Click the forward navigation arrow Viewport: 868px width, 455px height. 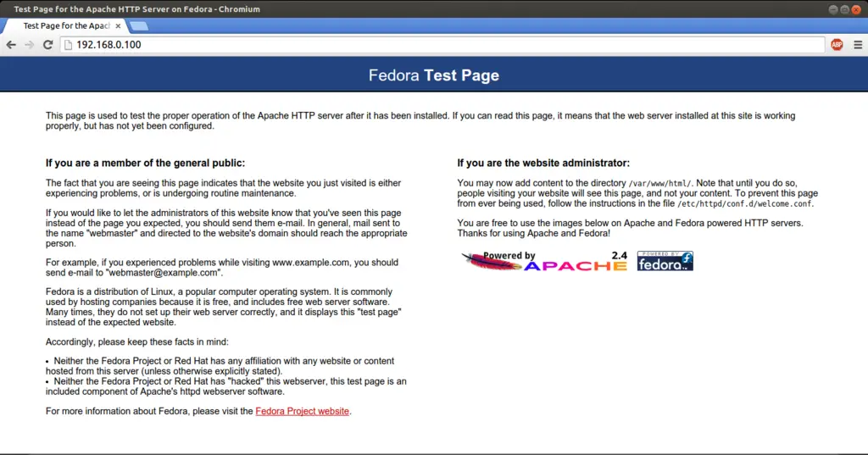coord(30,45)
